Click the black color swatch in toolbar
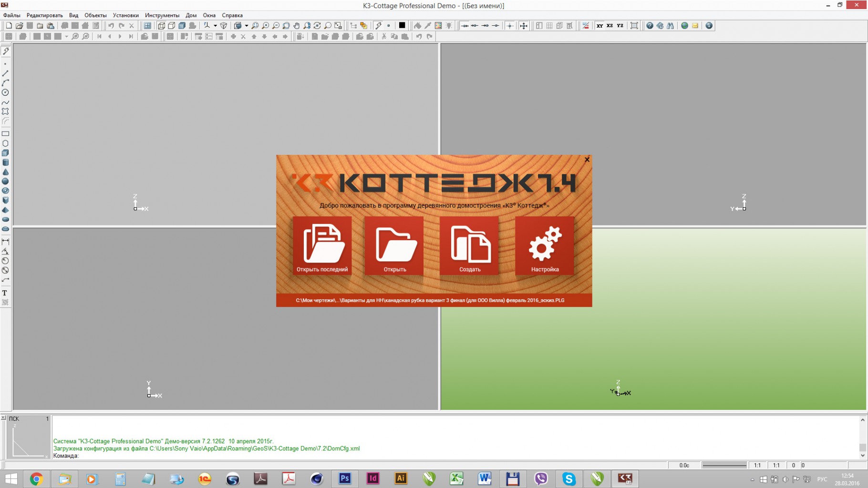Screen dimensions: 868x488 pyautogui.click(x=402, y=26)
